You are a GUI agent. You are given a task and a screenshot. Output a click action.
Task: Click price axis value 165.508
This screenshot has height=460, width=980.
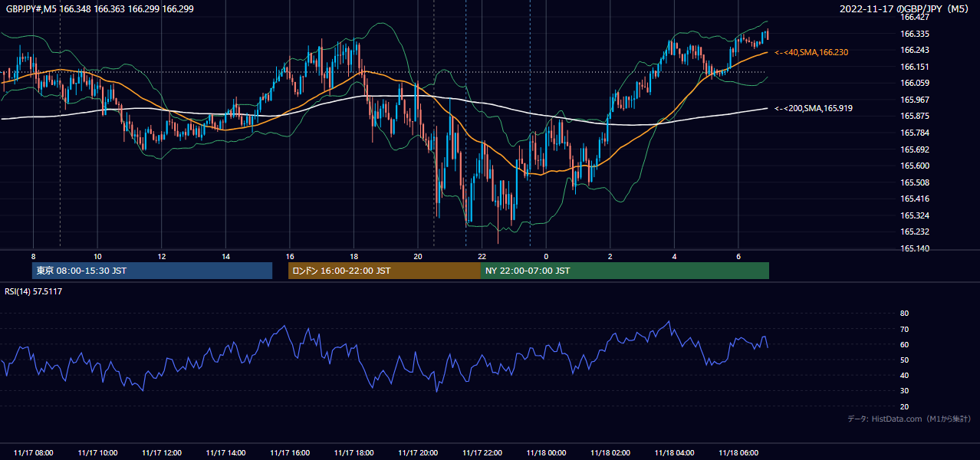point(915,182)
